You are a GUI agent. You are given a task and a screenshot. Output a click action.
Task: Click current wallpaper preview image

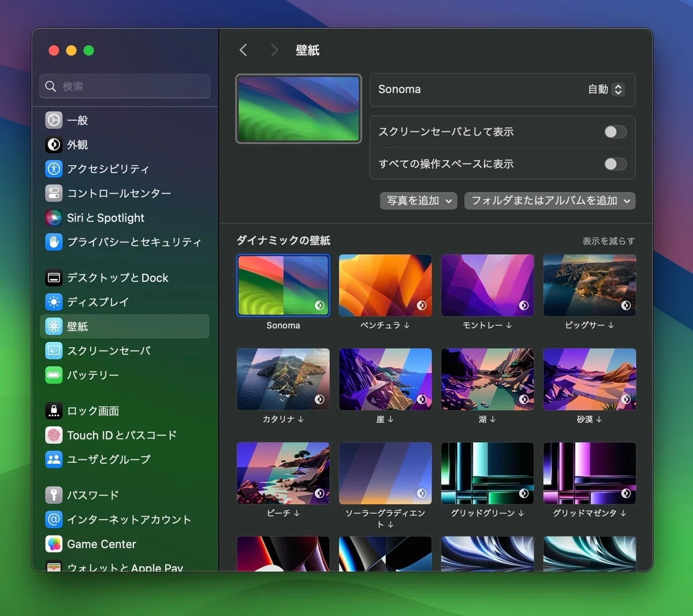coord(299,109)
